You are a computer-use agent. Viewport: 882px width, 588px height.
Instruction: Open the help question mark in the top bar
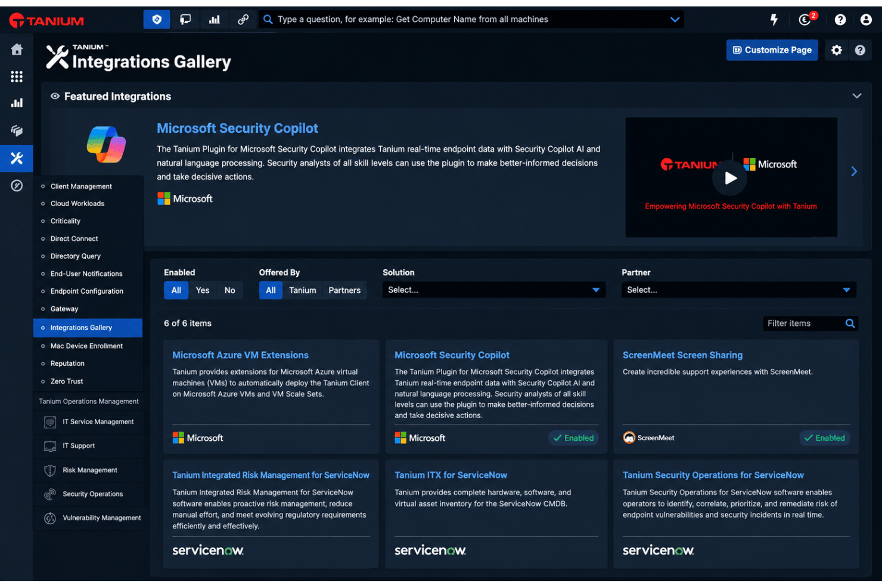(840, 20)
